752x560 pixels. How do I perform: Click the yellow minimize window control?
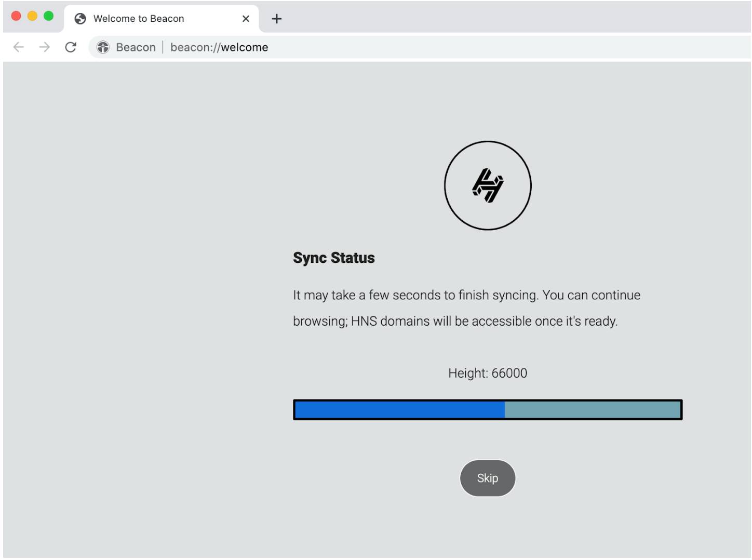(x=33, y=16)
